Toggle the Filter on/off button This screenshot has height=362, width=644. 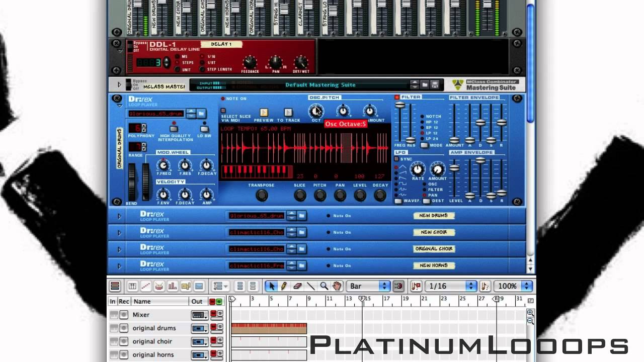[x=397, y=97]
